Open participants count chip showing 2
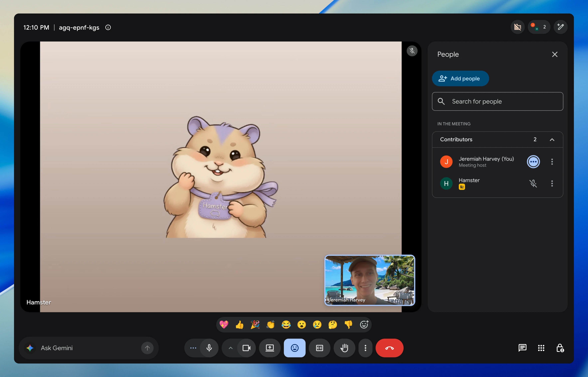The width and height of the screenshot is (588, 377). 539,27
